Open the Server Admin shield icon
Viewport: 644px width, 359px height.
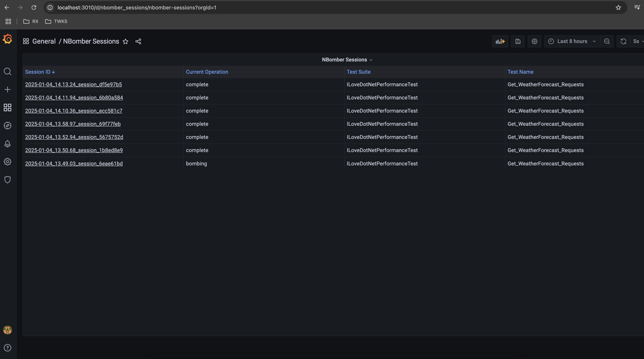point(8,180)
